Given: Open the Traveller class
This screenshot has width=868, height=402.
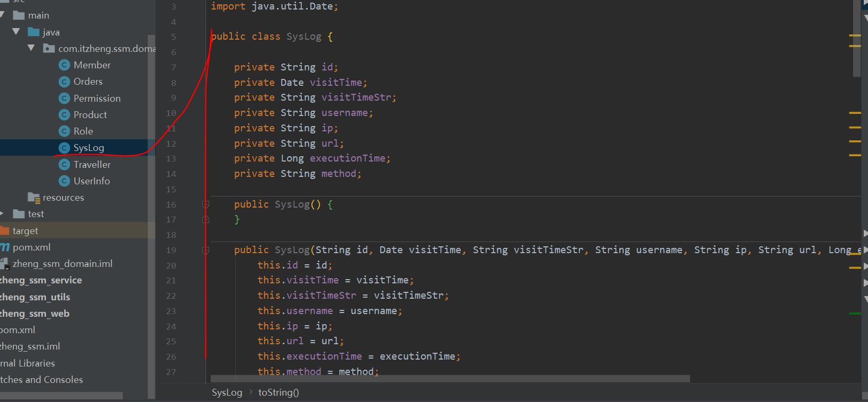Looking at the screenshot, I should [x=92, y=165].
